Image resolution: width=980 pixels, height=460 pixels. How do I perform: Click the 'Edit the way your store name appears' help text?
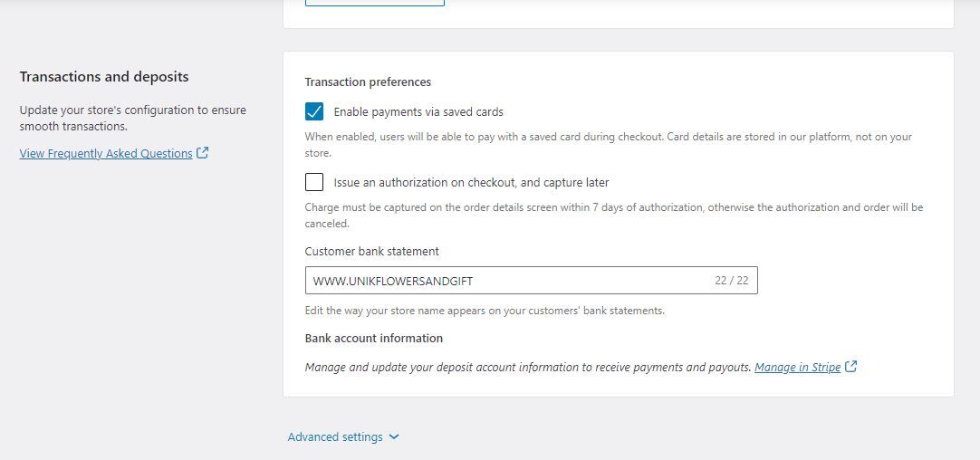point(485,311)
